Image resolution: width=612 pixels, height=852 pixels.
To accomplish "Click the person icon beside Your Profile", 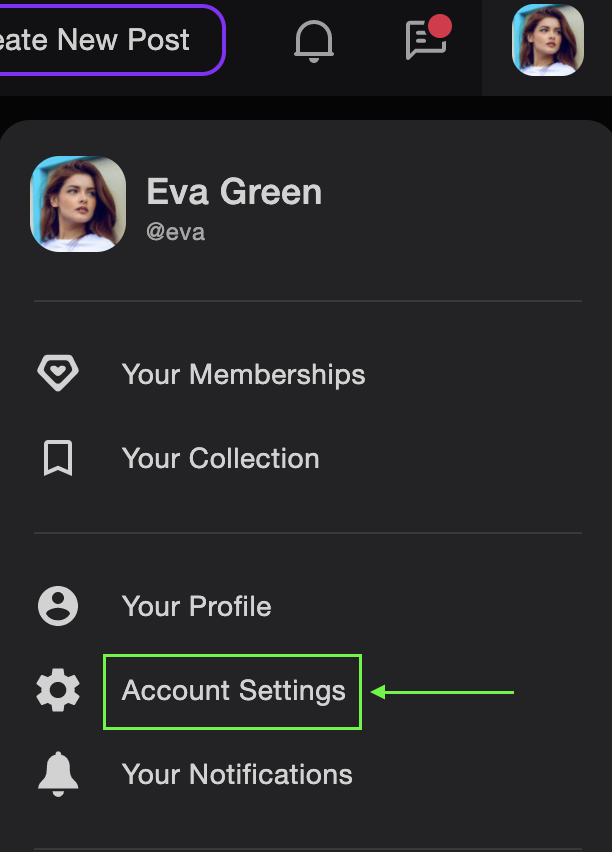I will pyautogui.click(x=58, y=606).
